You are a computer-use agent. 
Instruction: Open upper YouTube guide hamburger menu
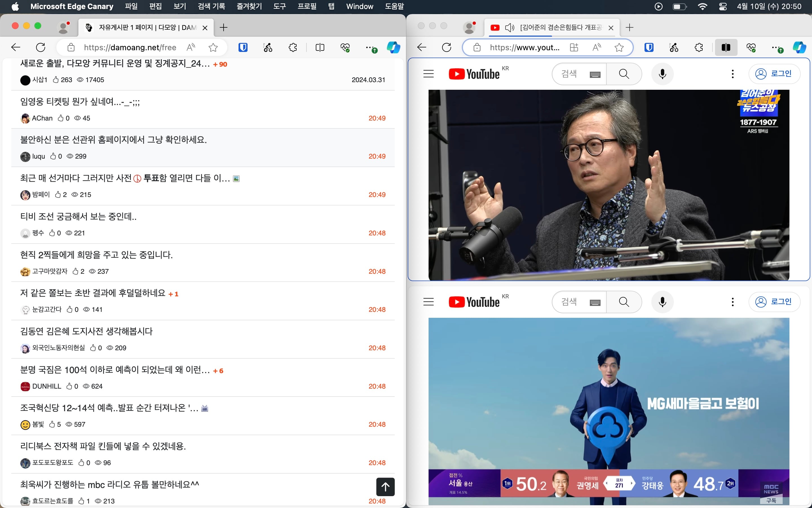[429, 74]
